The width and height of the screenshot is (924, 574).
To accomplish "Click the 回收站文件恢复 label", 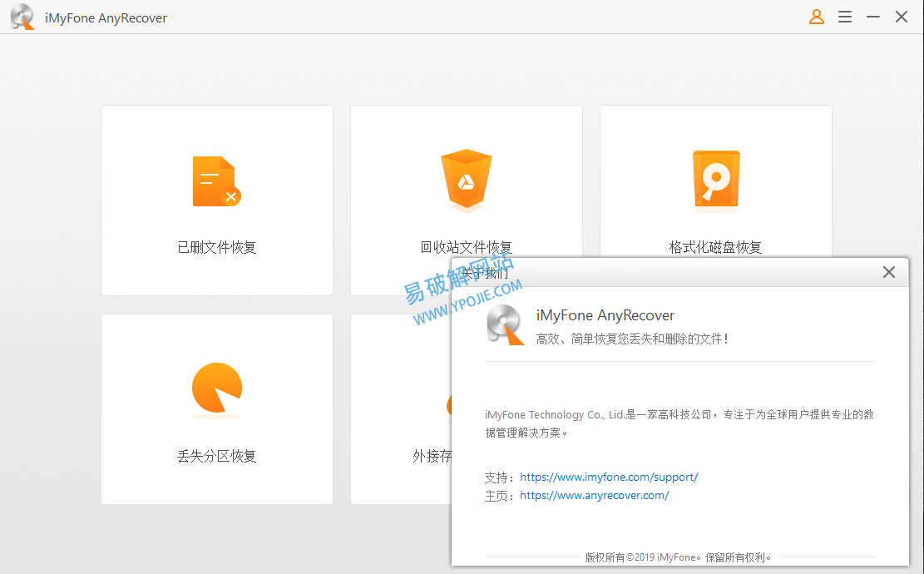I will click(x=466, y=247).
